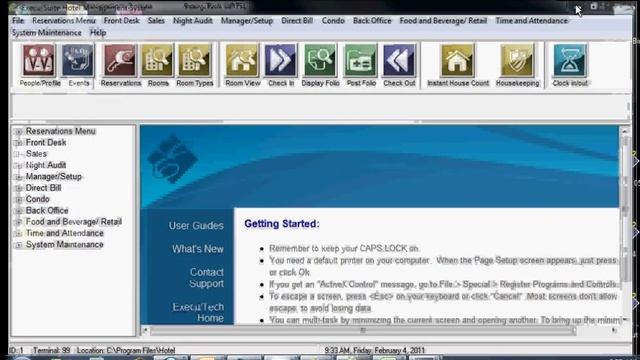This screenshot has width=640, height=360.
Task: Open the Front Desk menu bar item
Action: coord(122,20)
